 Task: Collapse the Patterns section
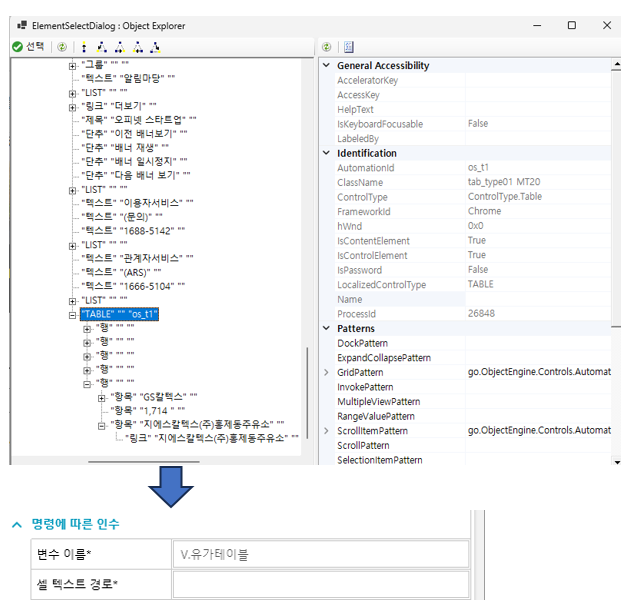pos(326,328)
